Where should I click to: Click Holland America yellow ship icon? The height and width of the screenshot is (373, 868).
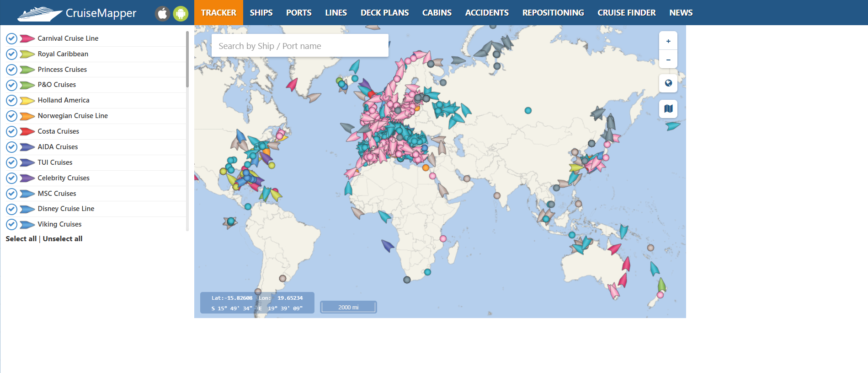[27, 101]
